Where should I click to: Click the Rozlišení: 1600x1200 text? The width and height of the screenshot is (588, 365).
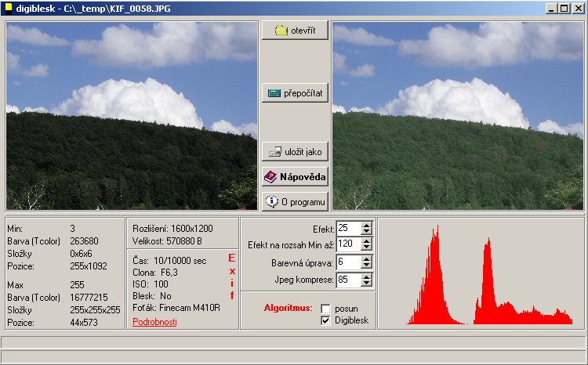pos(172,228)
